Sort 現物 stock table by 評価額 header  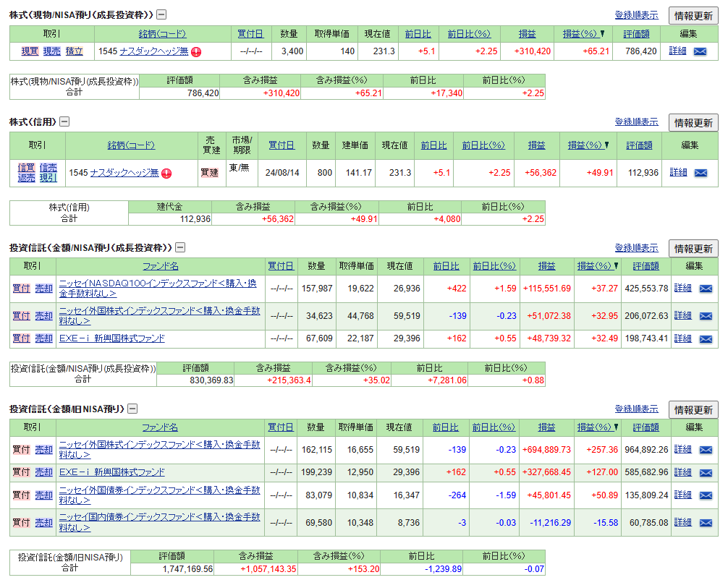point(636,34)
